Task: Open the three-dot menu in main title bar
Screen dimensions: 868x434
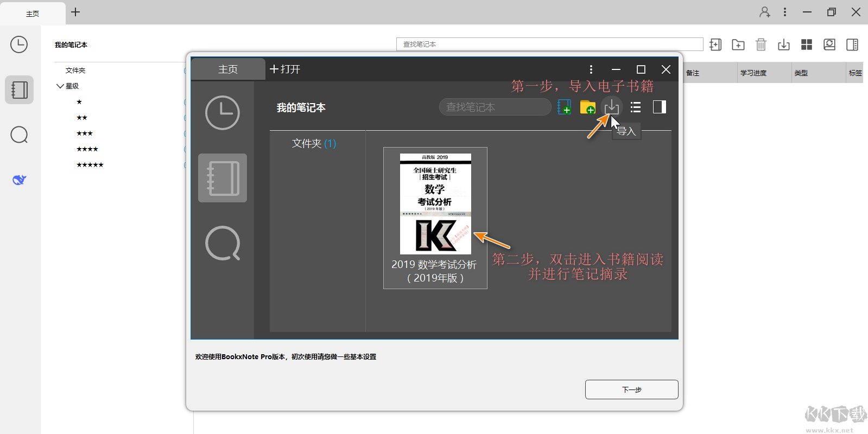Action: pos(785,12)
